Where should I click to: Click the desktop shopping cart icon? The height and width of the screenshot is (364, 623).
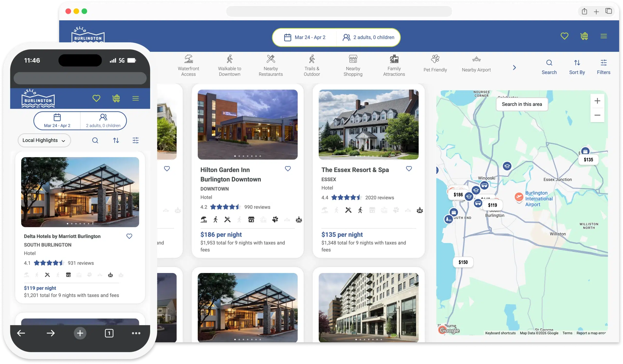584,36
